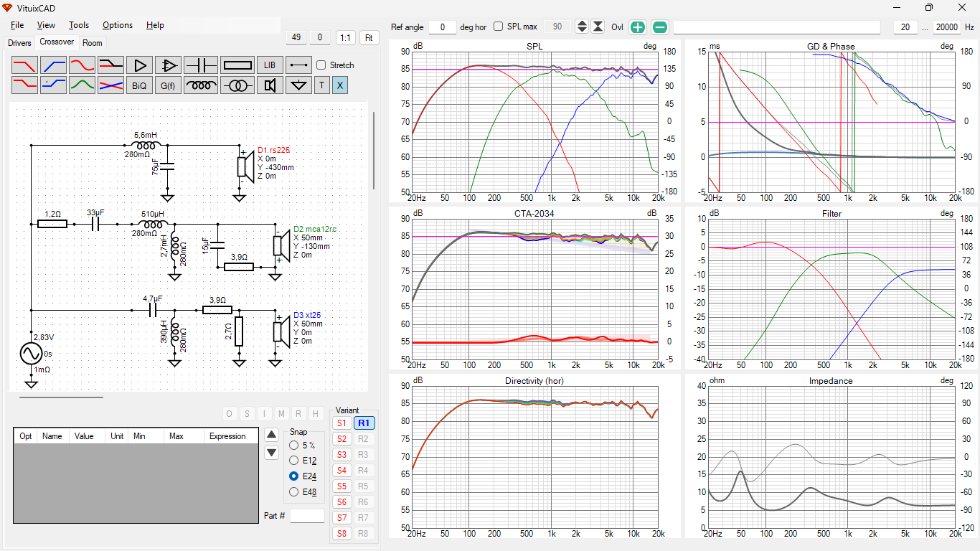Click the vertical scrollbar of the schematic
The width and height of the screenshot is (980, 551).
pyautogui.click(x=373, y=150)
